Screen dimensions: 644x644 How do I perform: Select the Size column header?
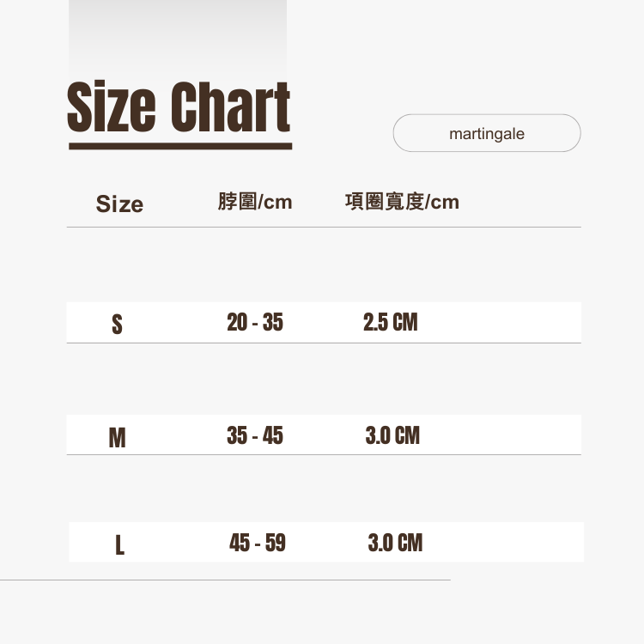point(119,204)
